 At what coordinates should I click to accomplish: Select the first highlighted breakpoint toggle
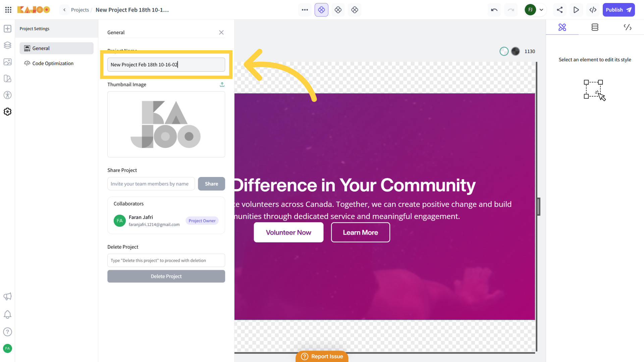point(321,10)
